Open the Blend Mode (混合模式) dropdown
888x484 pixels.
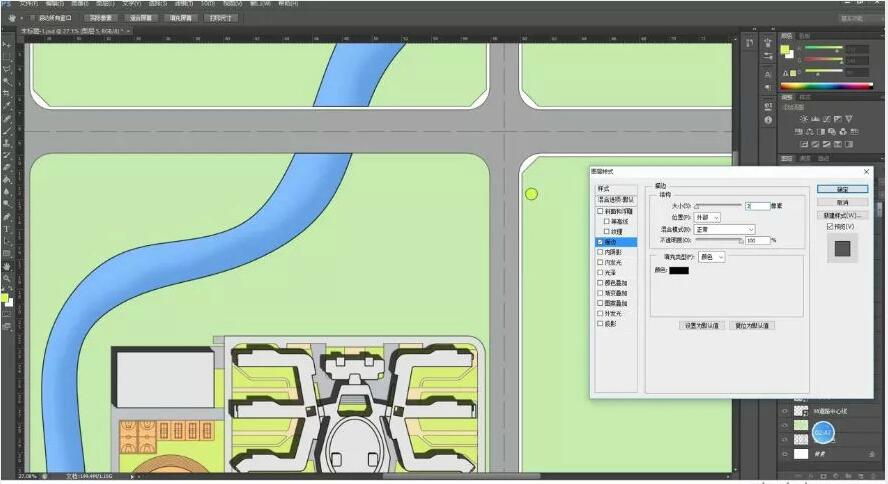pos(725,229)
